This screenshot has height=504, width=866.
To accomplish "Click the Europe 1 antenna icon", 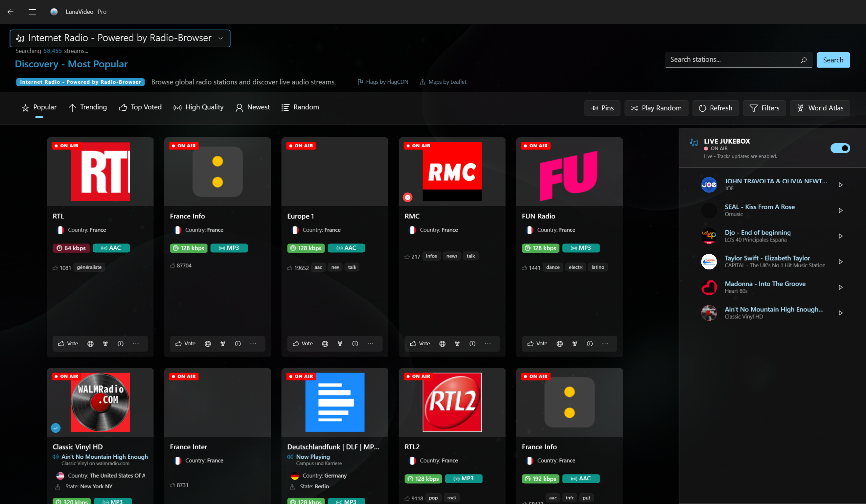I will [x=340, y=343].
